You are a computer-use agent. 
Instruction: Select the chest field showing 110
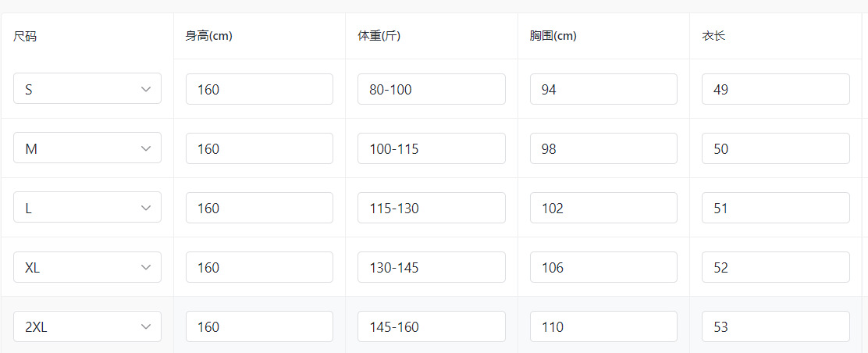[603, 326]
